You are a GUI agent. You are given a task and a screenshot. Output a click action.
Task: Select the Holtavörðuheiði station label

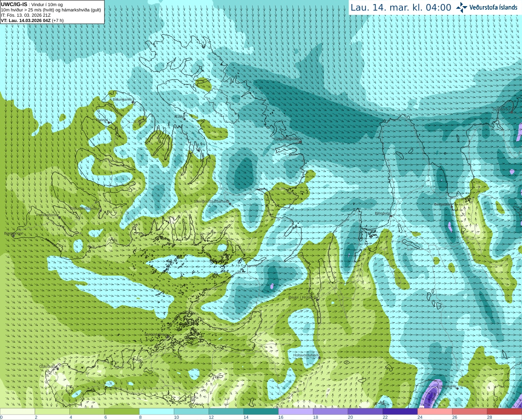point(305,355)
